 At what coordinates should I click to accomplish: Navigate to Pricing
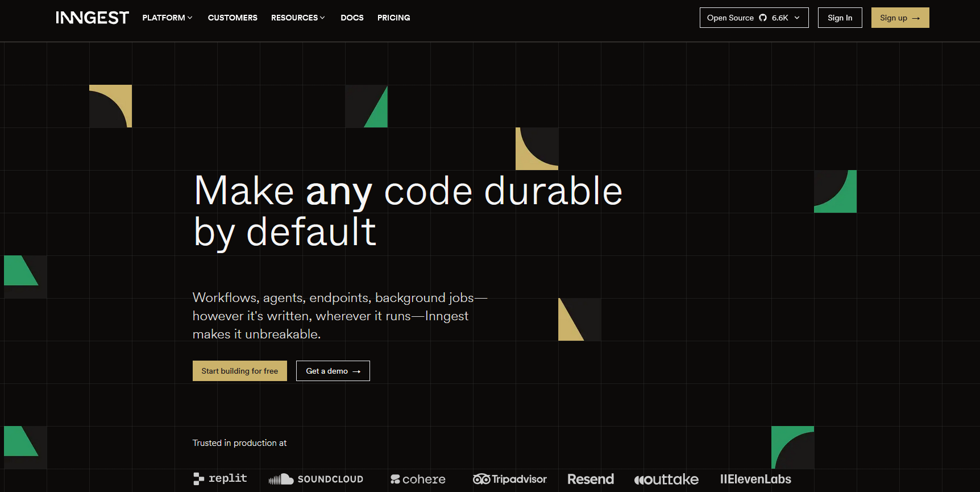point(393,18)
